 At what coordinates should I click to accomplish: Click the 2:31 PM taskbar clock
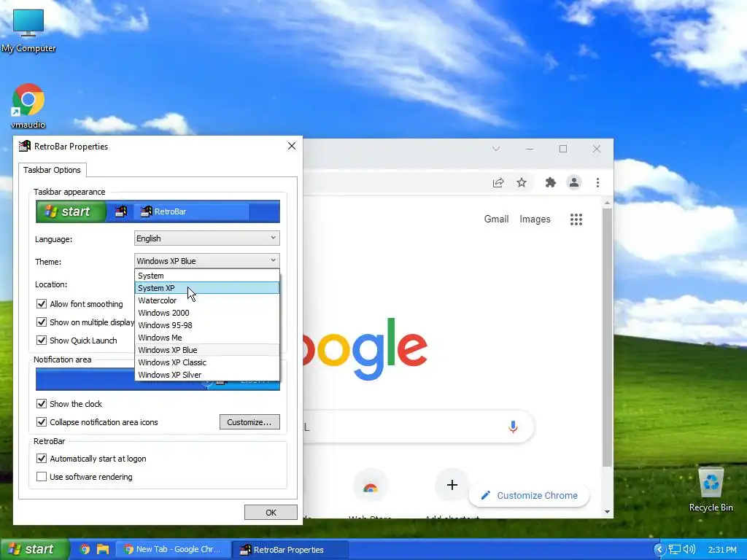coord(722,550)
